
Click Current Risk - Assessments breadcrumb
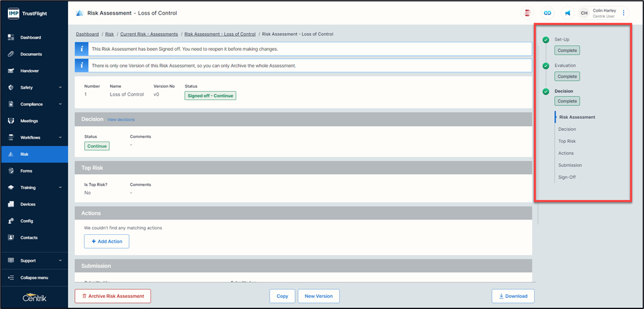[149, 34]
